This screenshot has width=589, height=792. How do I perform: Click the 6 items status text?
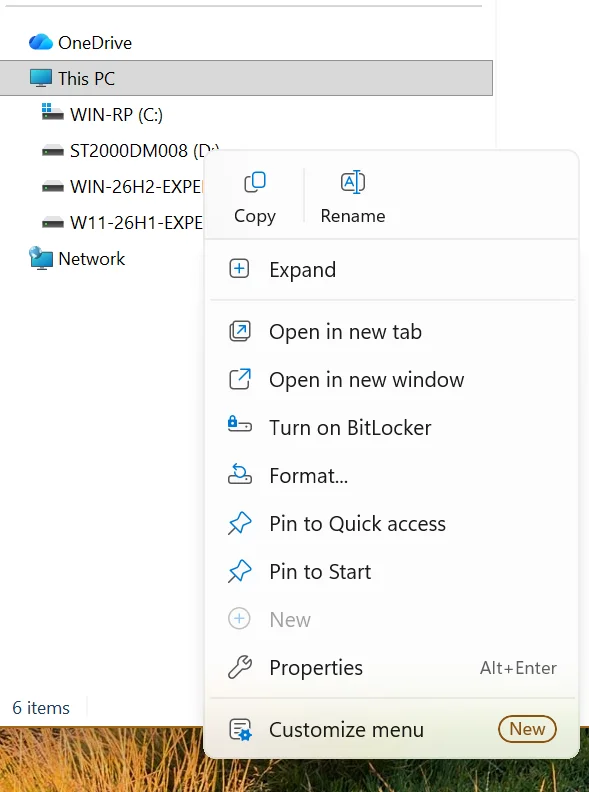[41, 708]
